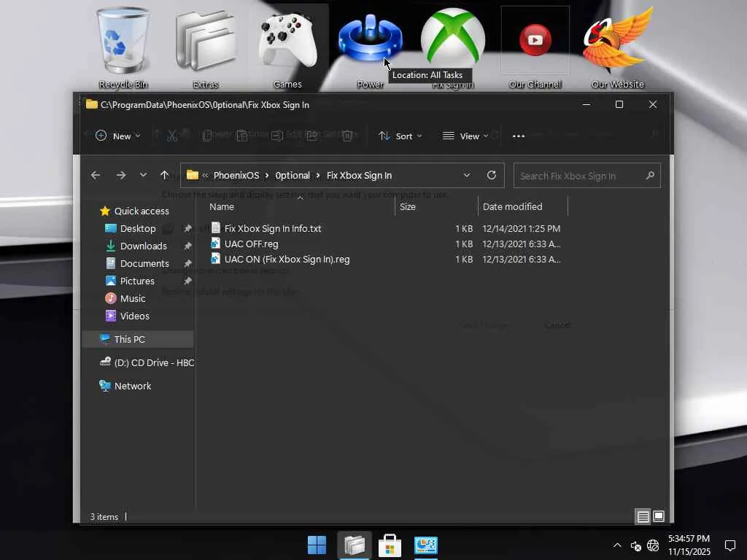Expand the address bar history dropdown
Image resolution: width=747 pixels, height=560 pixels.
[467, 175]
